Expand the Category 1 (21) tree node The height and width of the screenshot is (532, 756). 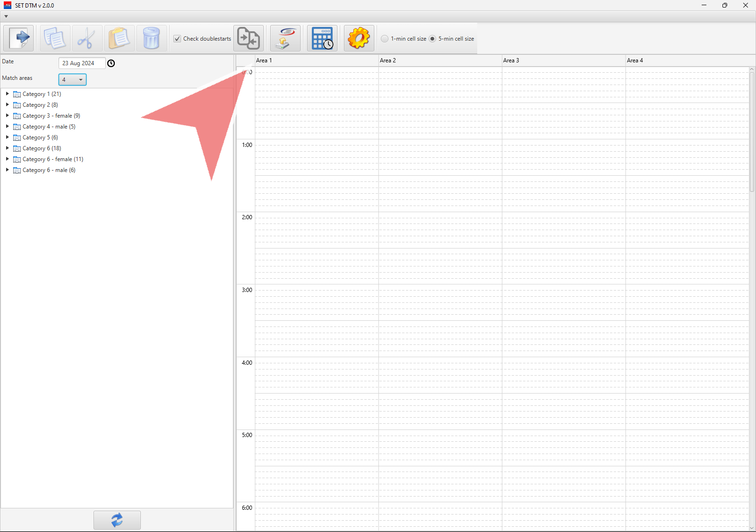click(8, 94)
